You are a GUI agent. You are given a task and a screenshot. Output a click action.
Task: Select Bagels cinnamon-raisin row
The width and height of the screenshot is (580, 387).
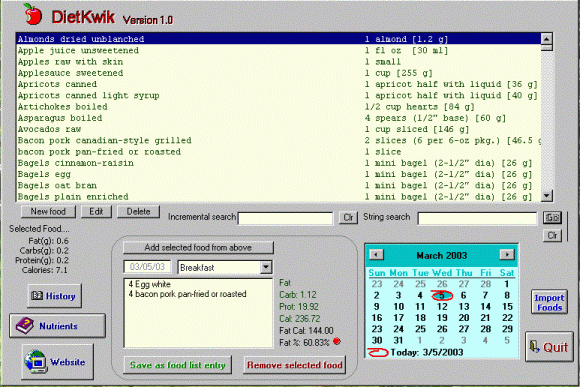[x=278, y=163]
